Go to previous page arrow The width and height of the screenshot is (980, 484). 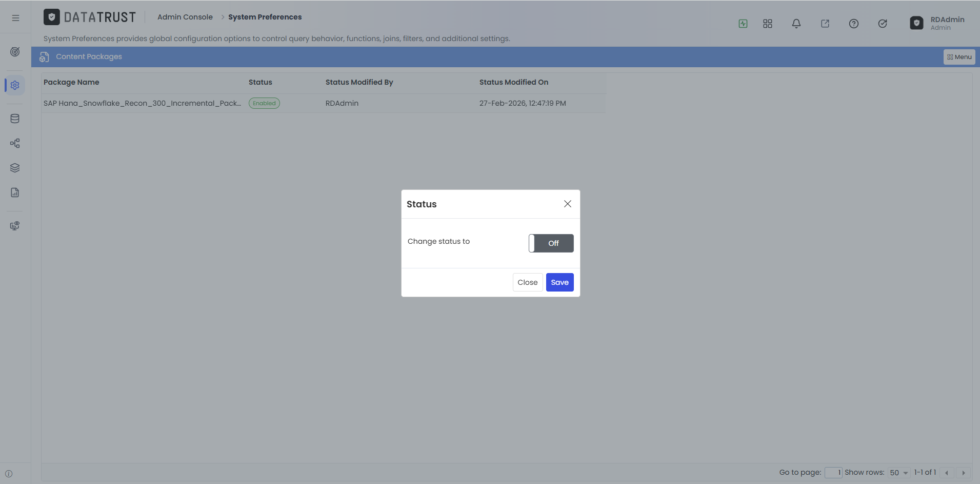coord(947,473)
